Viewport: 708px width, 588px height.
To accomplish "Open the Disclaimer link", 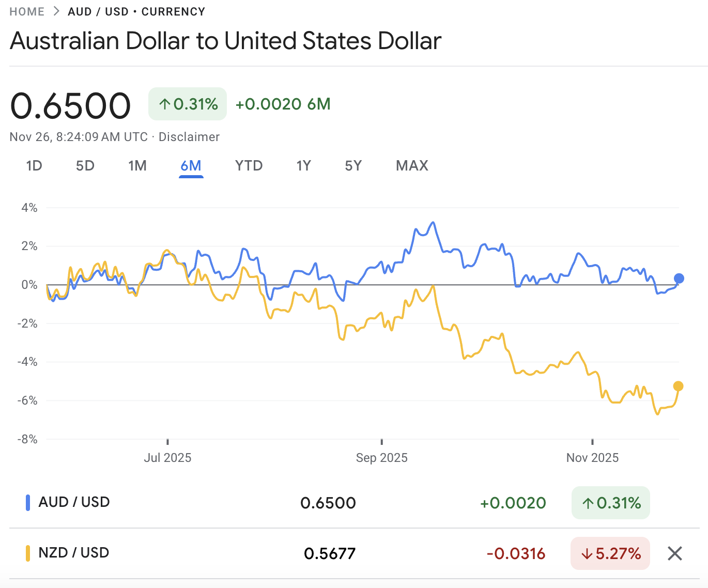I will click(190, 137).
